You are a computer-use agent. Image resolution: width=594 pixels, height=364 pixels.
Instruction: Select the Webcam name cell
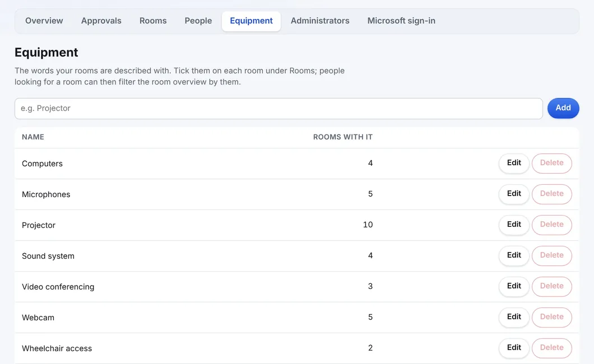38,318
